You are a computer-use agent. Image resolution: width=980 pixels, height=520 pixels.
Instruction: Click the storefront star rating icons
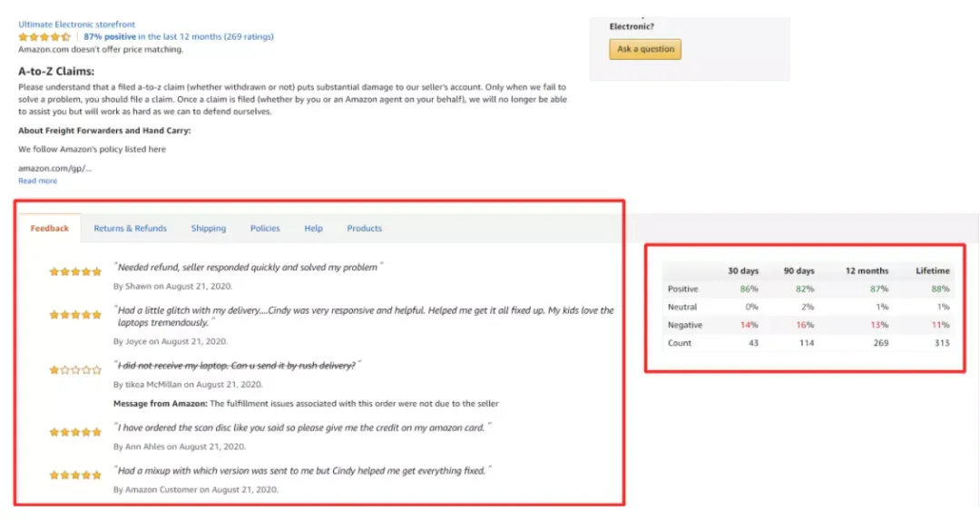[x=44, y=37]
